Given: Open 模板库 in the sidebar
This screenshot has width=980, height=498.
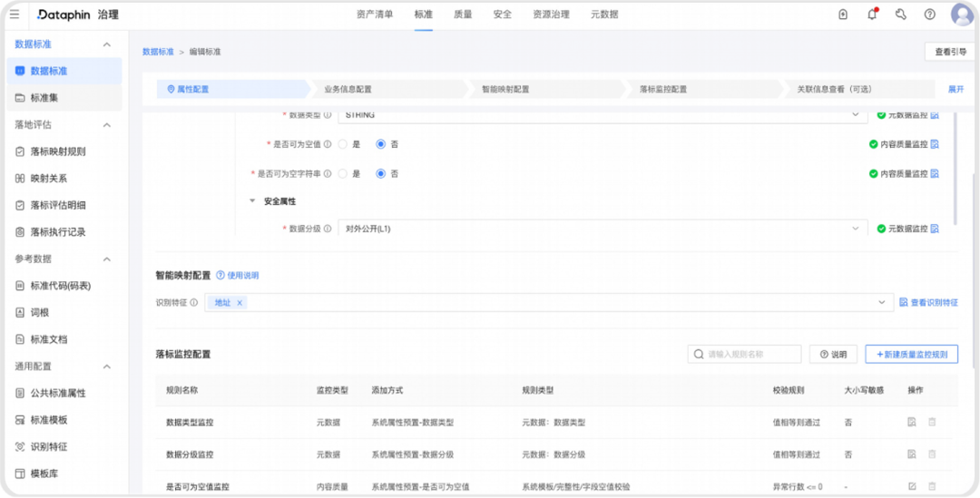Looking at the screenshot, I should point(64,474).
